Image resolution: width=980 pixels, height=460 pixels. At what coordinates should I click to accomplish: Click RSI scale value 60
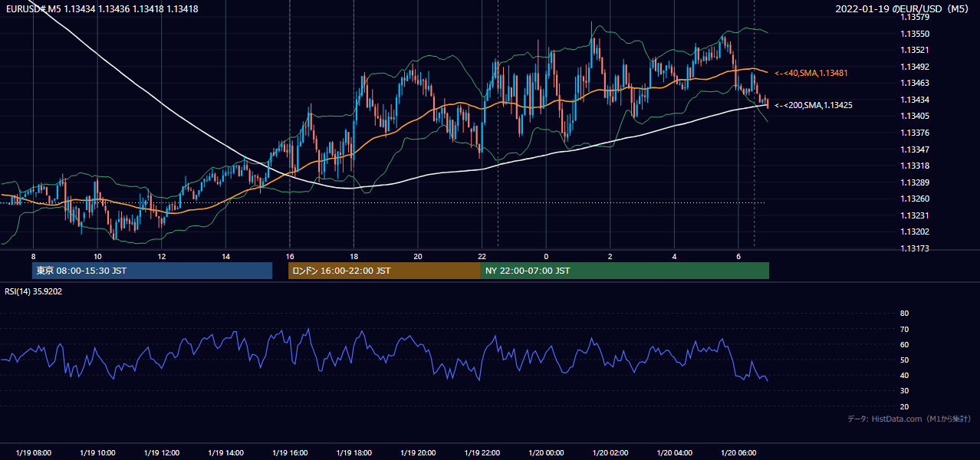tap(904, 344)
